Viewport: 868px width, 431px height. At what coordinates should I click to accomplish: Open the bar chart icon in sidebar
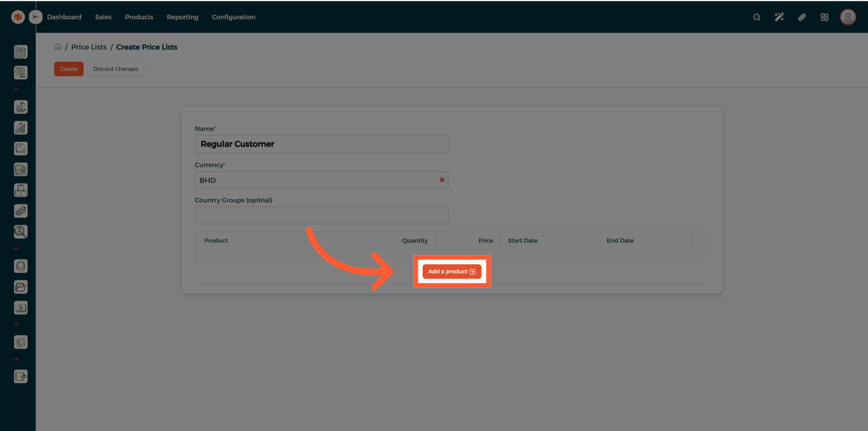pyautogui.click(x=21, y=128)
